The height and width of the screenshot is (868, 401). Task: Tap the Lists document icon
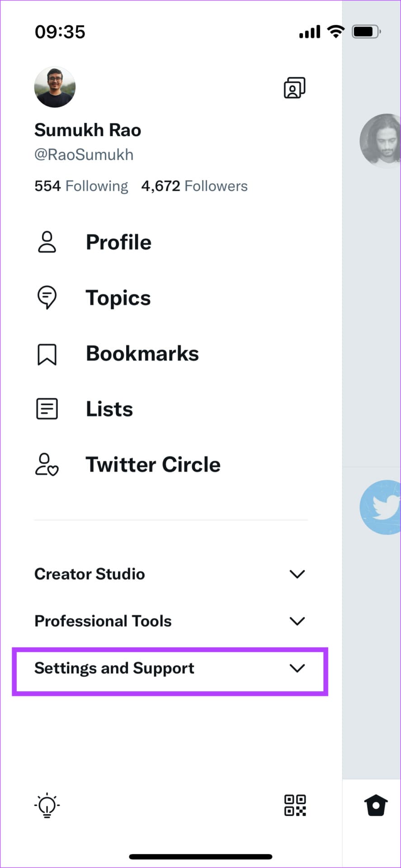(47, 409)
